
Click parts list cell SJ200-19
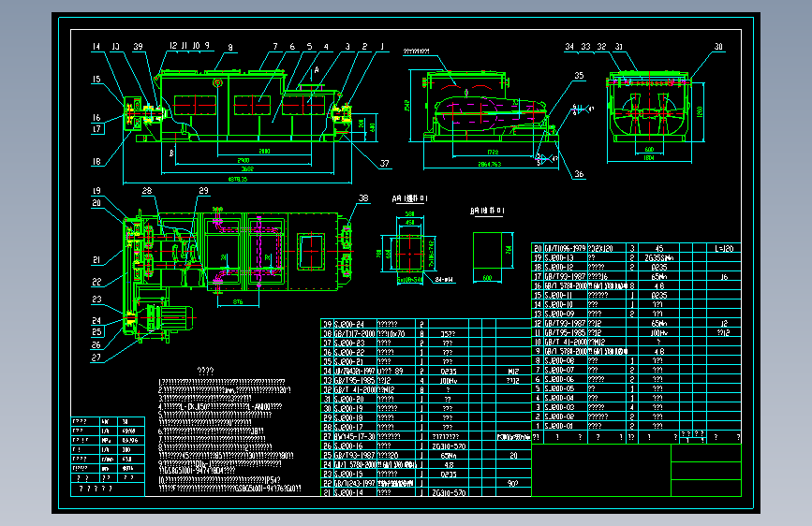click(349, 408)
